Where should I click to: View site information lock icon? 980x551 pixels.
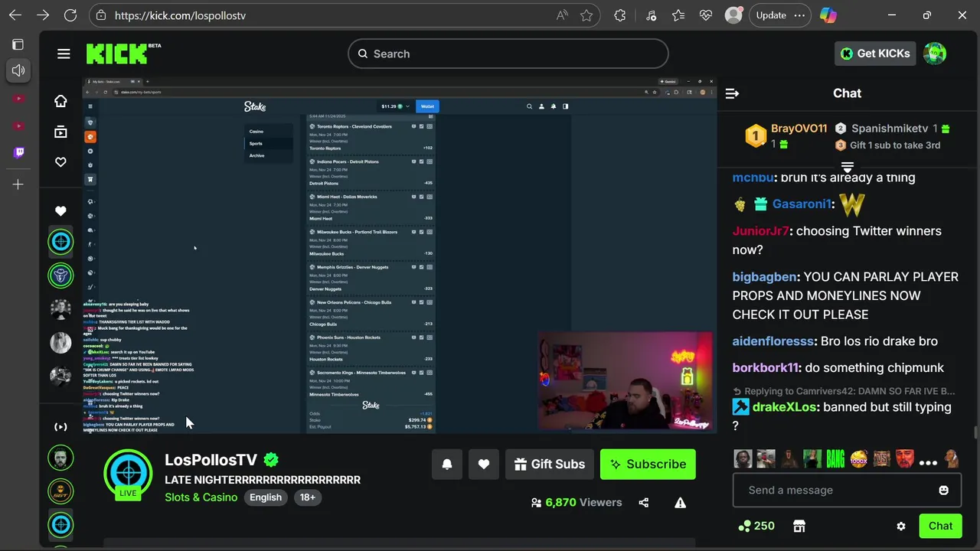pyautogui.click(x=101, y=15)
